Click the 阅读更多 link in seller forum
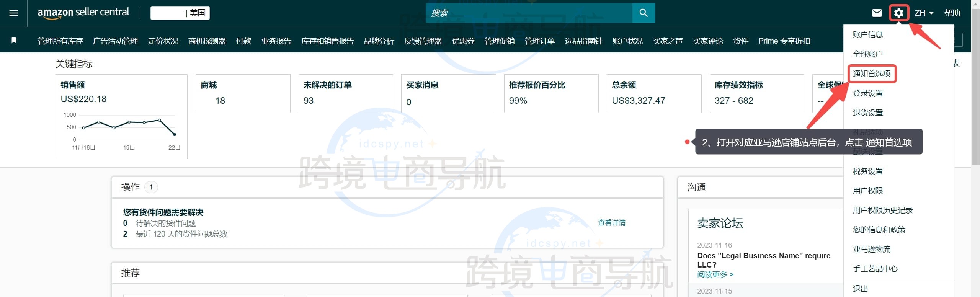Image resolution: width=980 pixels, height=297 pixels. click(x=715, y=274)
